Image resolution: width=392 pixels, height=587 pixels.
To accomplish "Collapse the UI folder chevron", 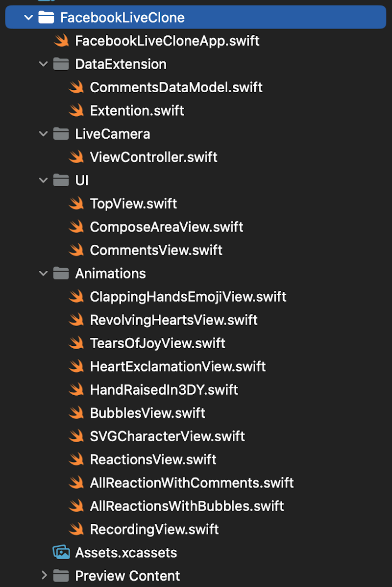I will pyautogui.click(x=44, y=180).
